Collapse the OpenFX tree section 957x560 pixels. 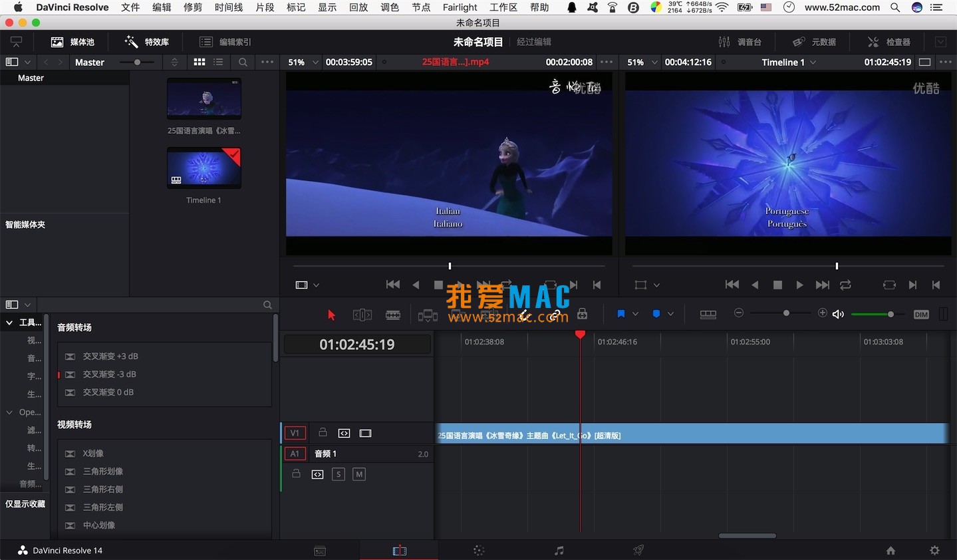click(9, 412)
